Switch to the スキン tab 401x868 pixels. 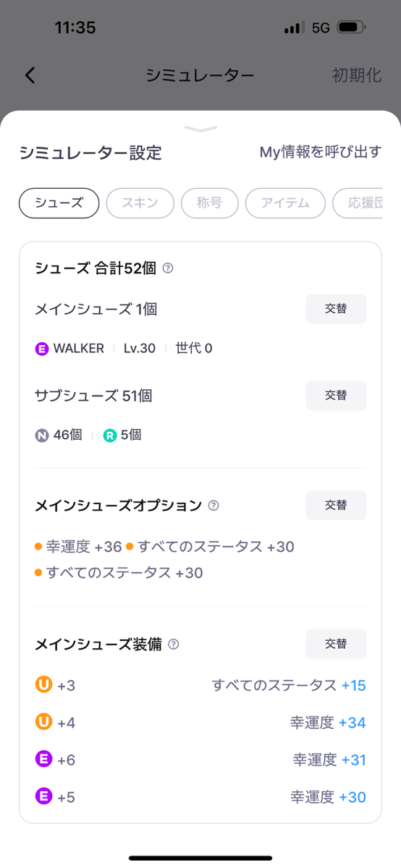(140, 203)
